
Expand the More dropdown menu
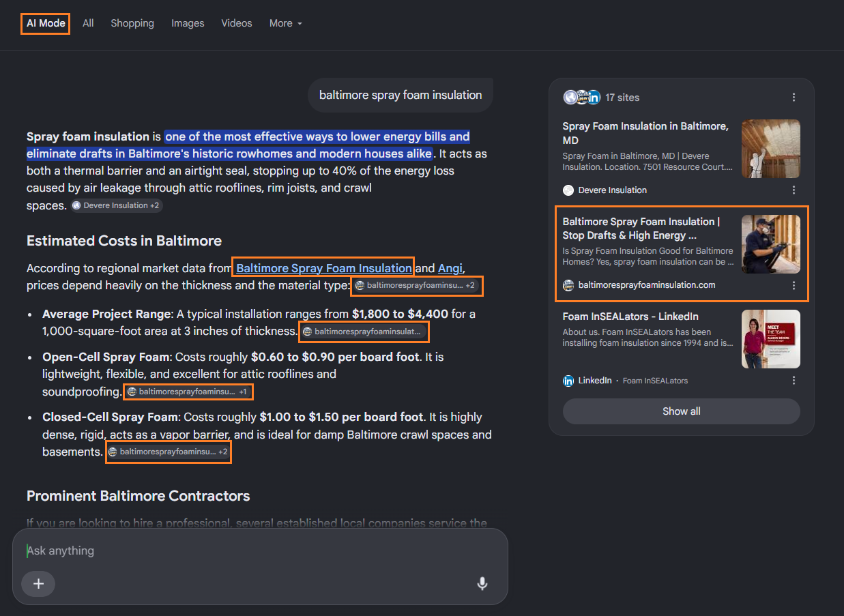pos(285,23)
